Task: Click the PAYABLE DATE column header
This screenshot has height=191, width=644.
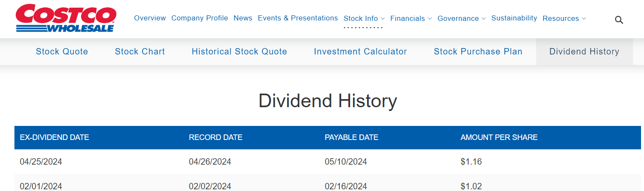Action: tap(351, 137)
